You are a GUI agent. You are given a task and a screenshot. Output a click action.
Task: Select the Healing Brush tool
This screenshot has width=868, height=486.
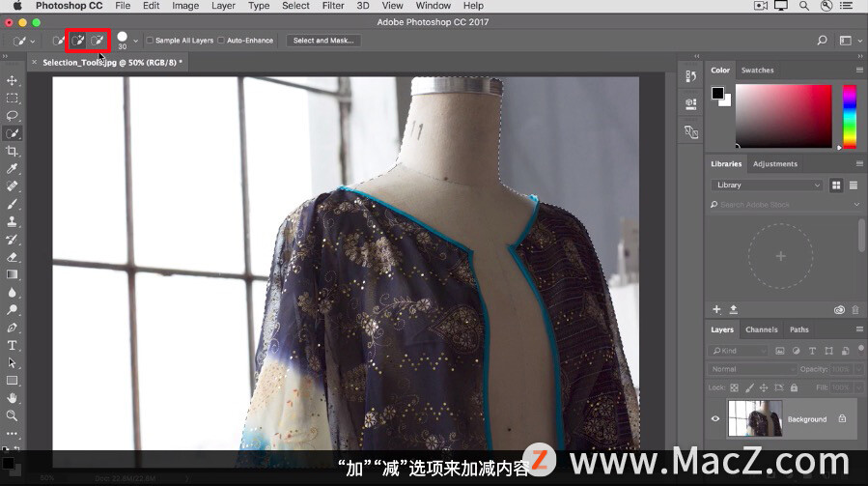coord(12,186)
